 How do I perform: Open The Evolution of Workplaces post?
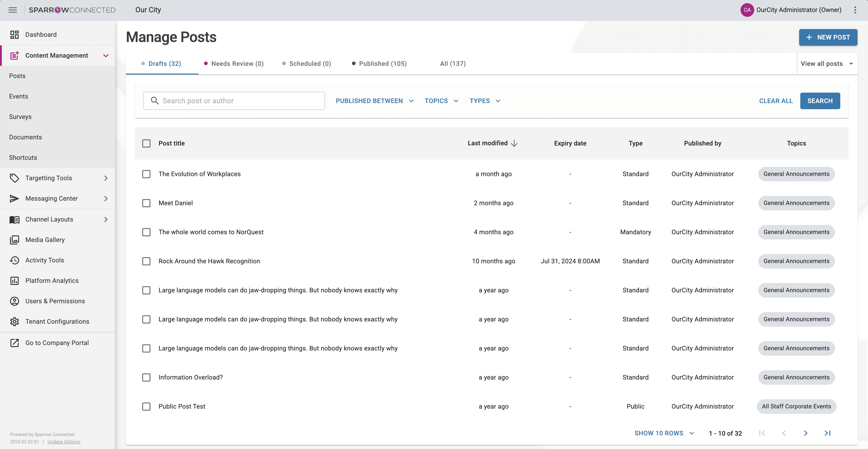(200, 174)
